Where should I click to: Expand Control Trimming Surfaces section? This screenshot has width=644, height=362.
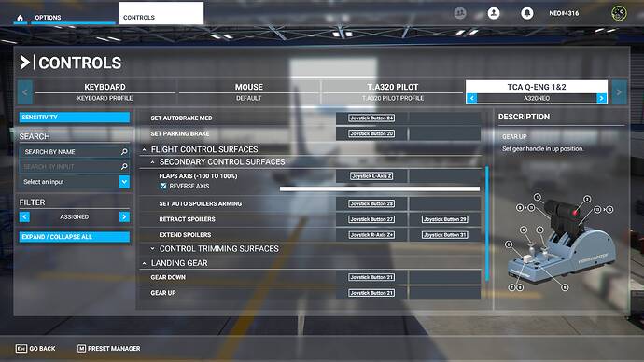152,249
